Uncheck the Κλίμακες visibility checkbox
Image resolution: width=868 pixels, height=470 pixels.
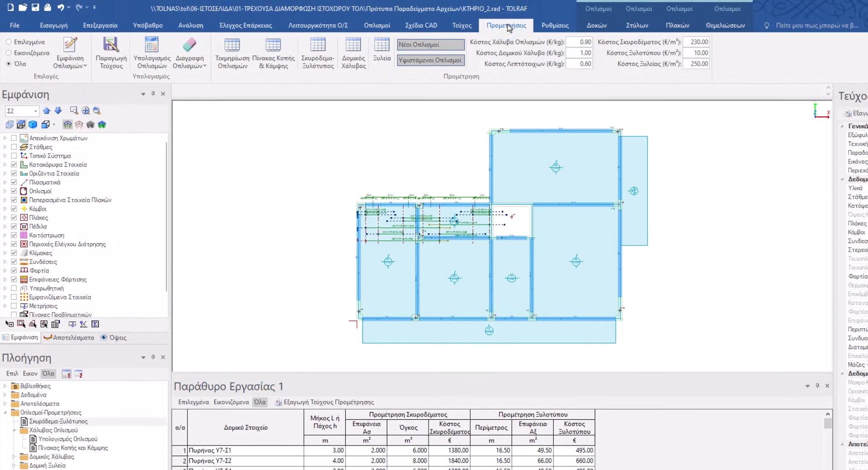coord(14,253)
